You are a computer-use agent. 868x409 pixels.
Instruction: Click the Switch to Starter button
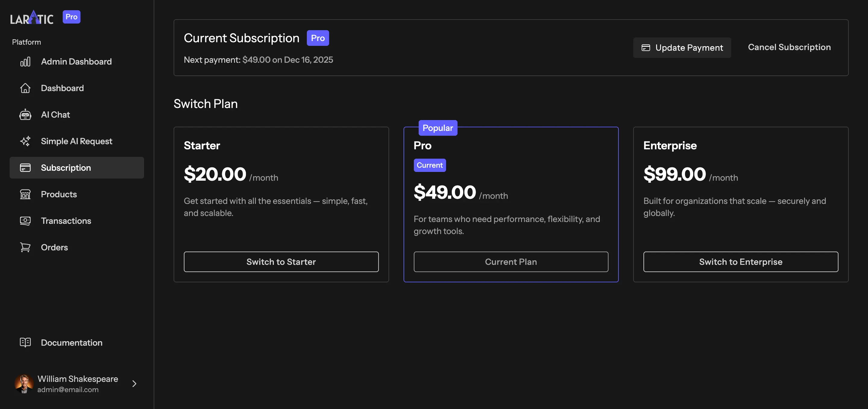point(281,262)
